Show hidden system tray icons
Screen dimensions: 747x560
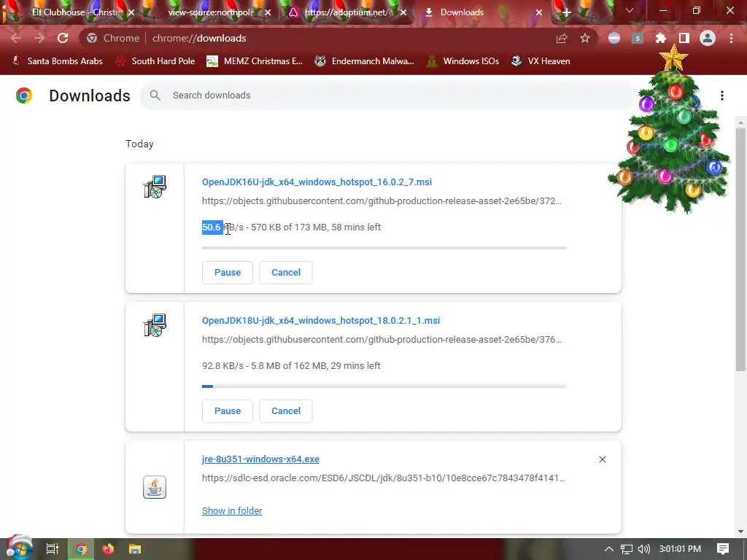(x=609, y=549)
